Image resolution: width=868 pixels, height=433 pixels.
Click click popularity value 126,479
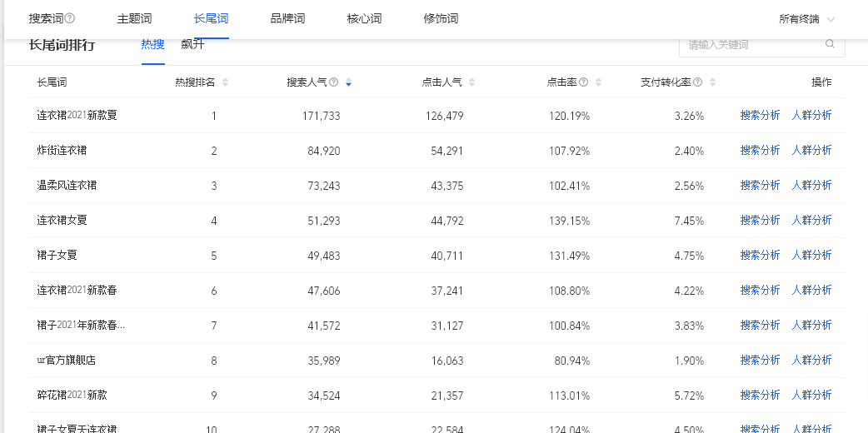(x=445, y=116)
